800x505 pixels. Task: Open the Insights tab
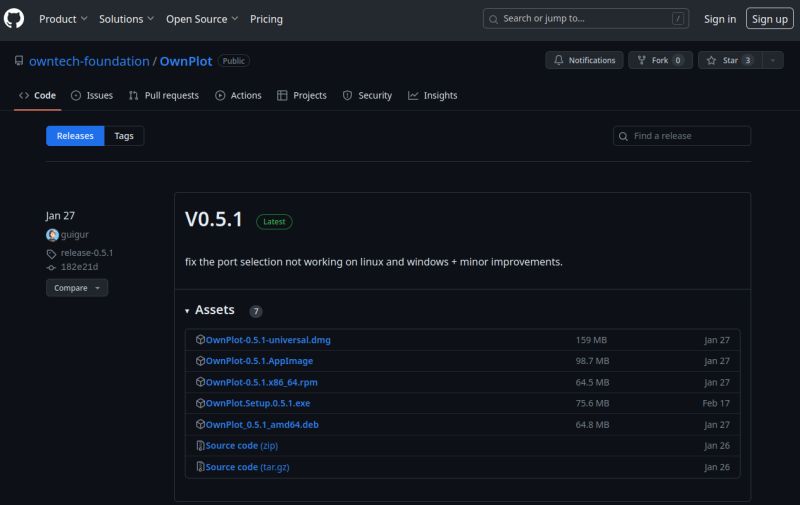[x=433, y=95]
